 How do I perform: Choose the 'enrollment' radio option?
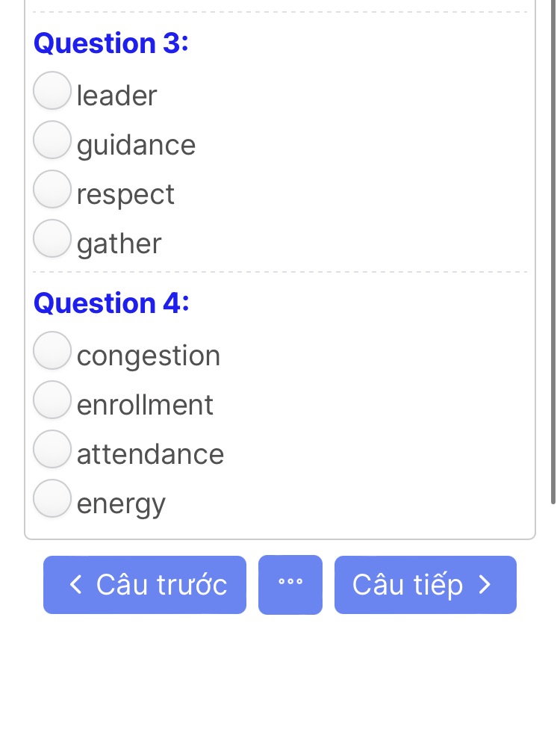coord(52,400)
